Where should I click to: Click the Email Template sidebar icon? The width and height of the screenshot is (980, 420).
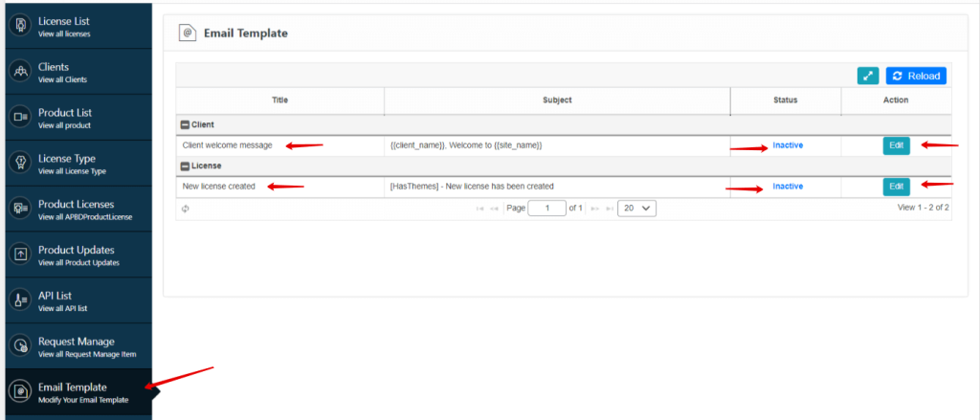coord(21,391)
